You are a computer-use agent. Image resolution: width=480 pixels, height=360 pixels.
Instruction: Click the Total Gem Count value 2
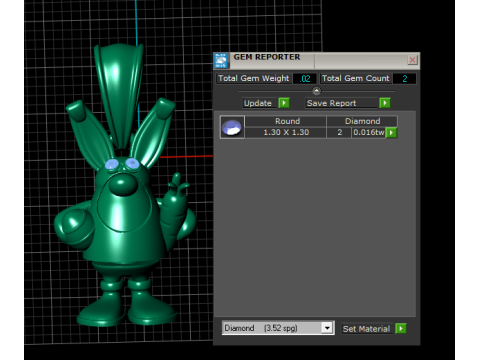[404, 79]
